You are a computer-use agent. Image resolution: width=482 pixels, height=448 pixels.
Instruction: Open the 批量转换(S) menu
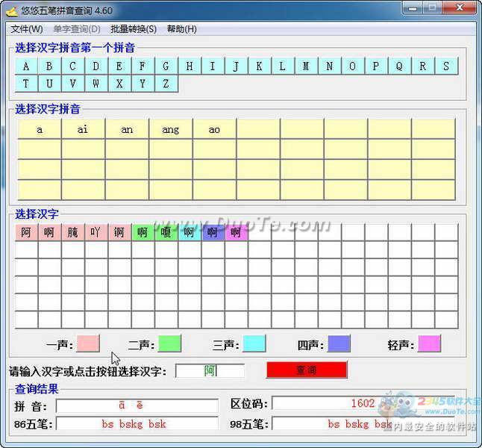[x=134, y=29]
